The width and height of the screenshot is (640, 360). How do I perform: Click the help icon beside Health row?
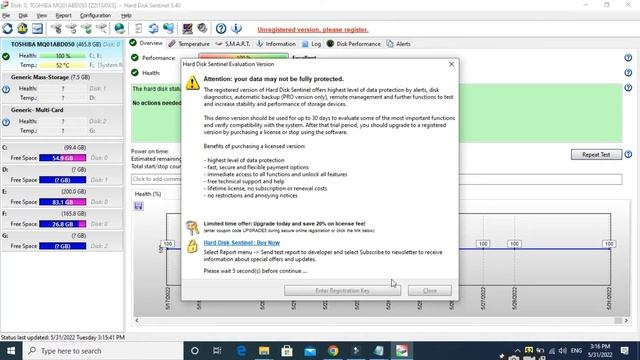click(x=628, y=73)
